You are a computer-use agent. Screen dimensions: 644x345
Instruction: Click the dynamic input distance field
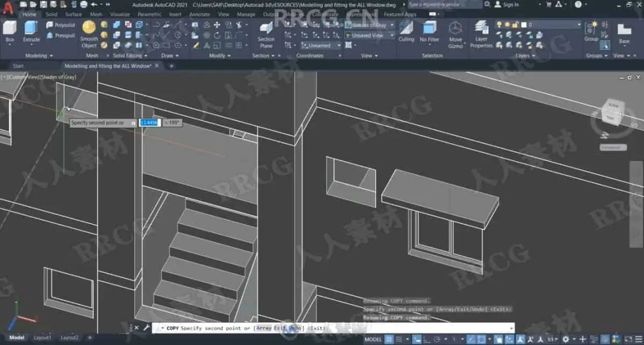149,123
